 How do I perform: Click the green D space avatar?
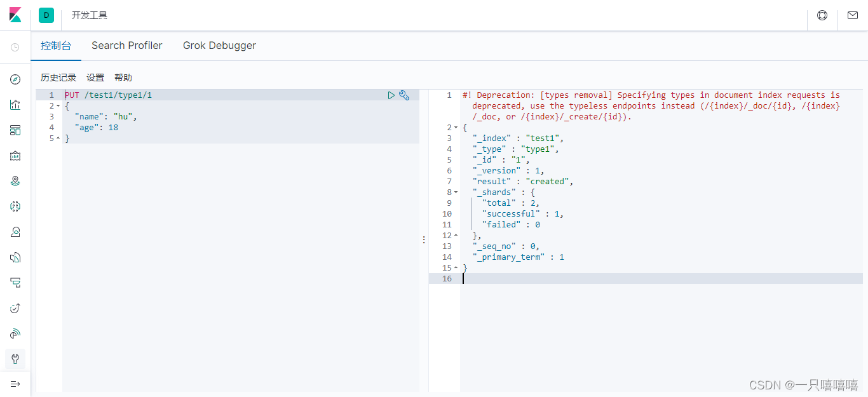click(x=46, y=15)
